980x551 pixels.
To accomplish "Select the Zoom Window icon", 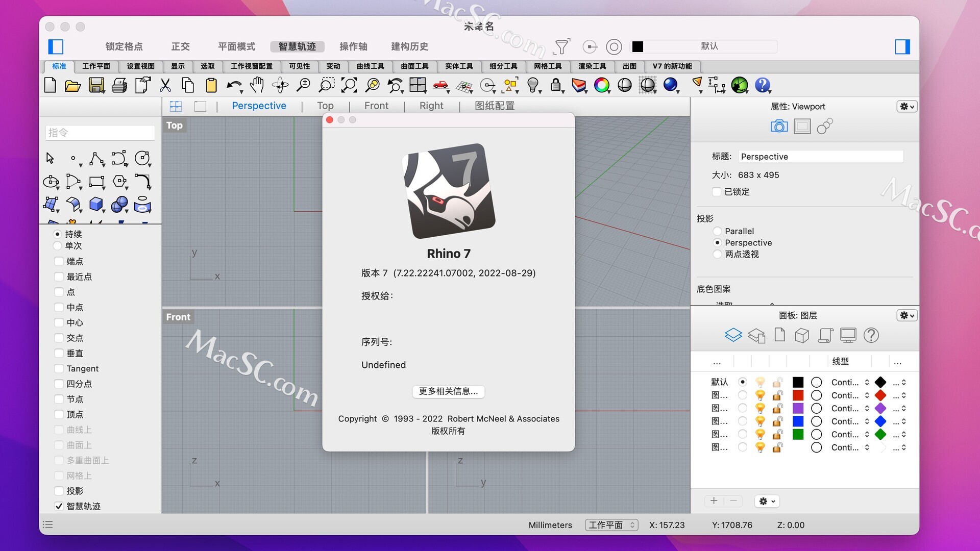I will (326, 85).
